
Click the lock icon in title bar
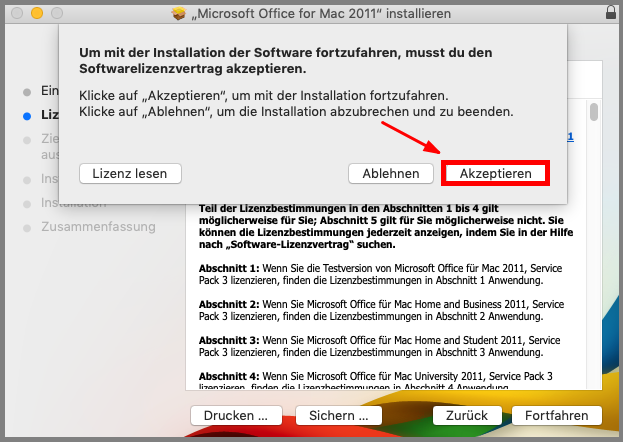click(x=611, y=13)
